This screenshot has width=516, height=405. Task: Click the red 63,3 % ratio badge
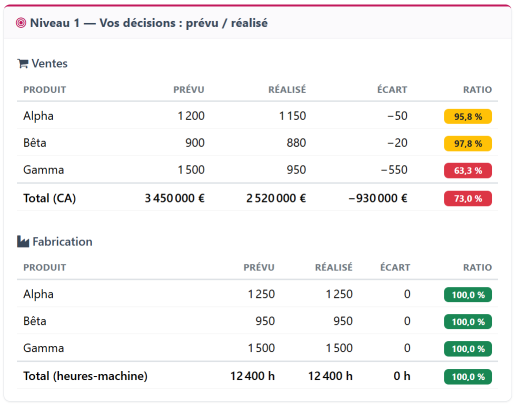[468, 170]
